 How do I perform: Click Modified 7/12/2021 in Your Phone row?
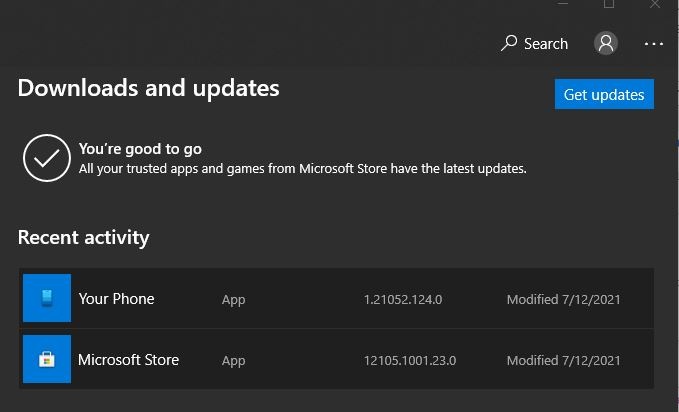[x=563, y=299]
